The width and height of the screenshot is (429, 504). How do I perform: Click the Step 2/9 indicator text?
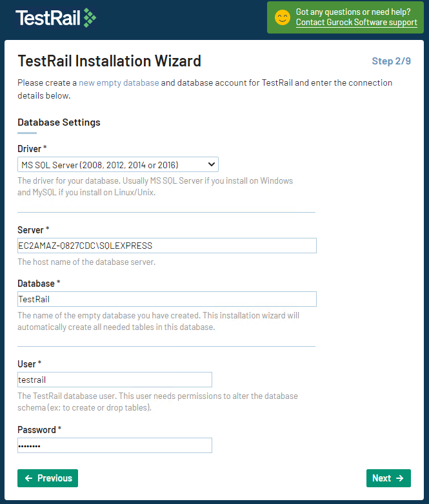click(391, 61)
